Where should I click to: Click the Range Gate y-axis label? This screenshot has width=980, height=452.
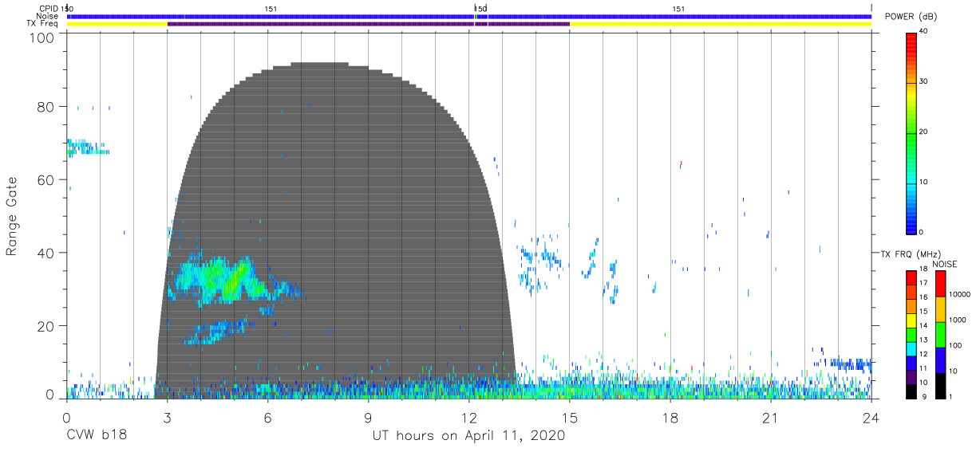coord(12,217)
